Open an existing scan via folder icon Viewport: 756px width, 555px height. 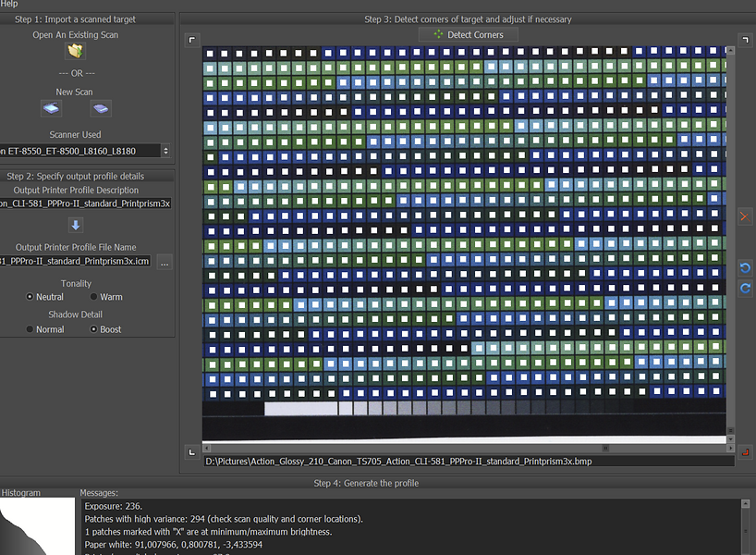(75, 53)
